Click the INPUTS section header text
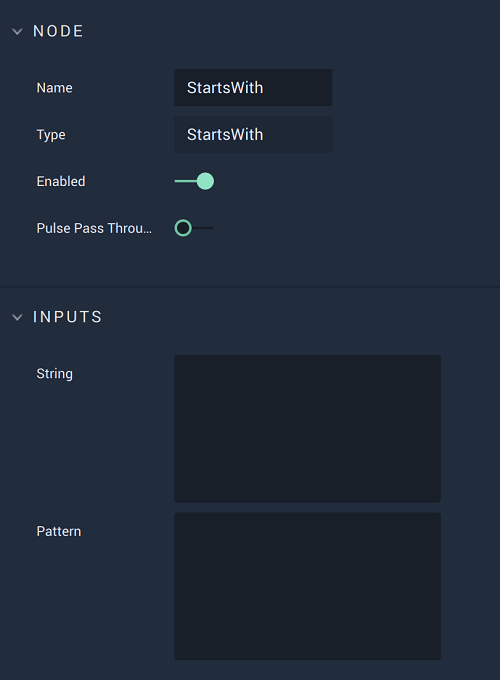 (x=67, y=317)
